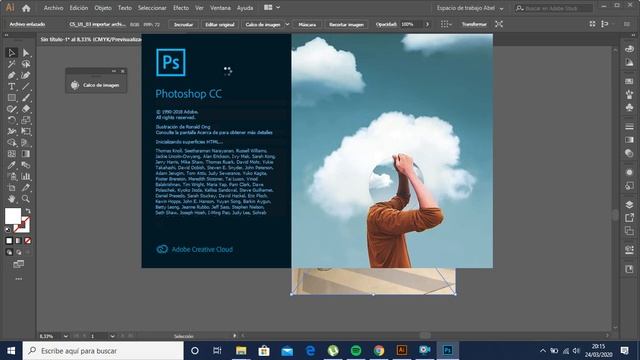Pick the Eyedropper tool
This screenshot has width=640, height=360.
tap(11, 165)
